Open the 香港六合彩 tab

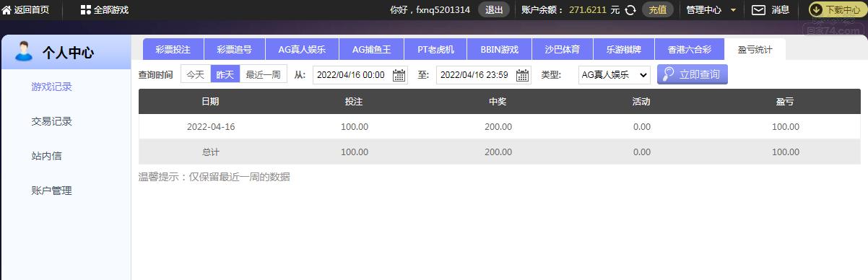pyautogui.click(x=689, y=50)
